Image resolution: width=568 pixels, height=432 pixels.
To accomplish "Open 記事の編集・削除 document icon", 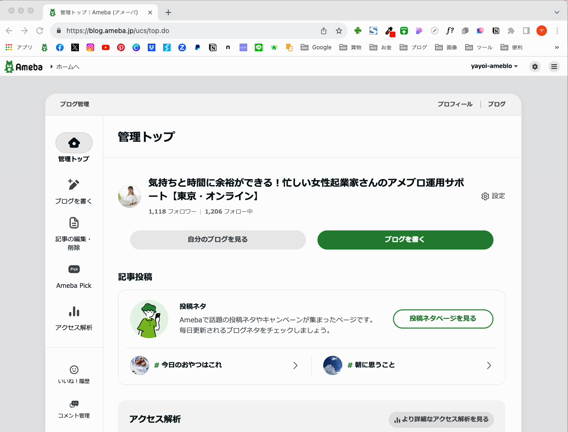I will pos(74,223).
